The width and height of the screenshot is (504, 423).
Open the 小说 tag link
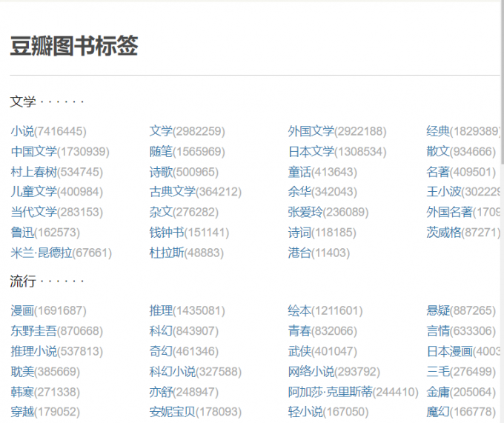click(x=22, y=131)
